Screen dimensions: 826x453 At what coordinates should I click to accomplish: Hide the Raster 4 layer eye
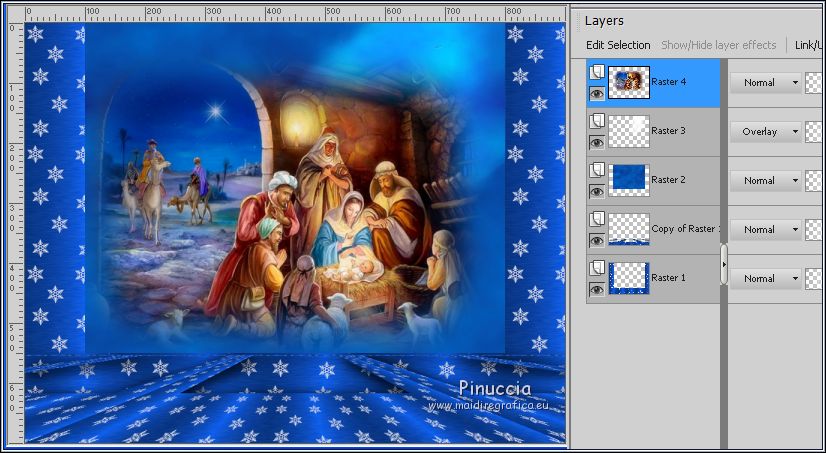pyautogui.click(x=597, y=94)
